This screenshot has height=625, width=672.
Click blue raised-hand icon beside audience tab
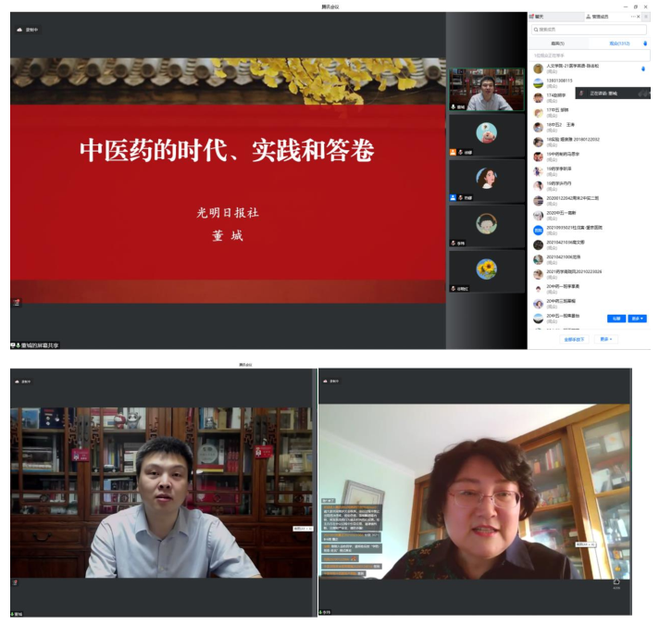click(x=645, y=44)
